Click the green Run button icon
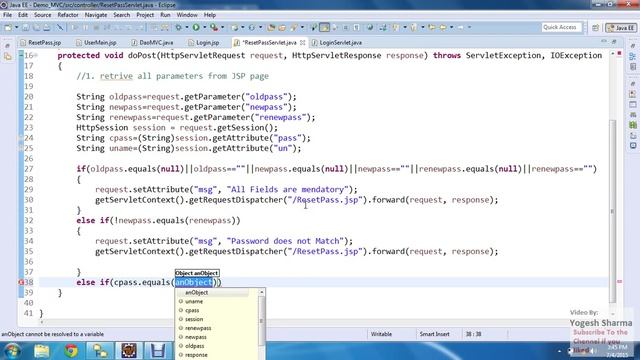 [x=196, y=27]
